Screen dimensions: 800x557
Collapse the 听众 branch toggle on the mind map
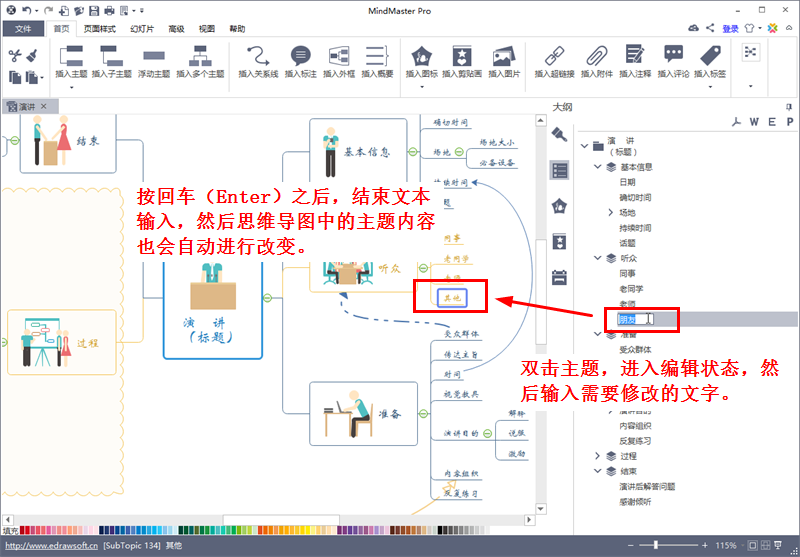[x=423, y=268]
